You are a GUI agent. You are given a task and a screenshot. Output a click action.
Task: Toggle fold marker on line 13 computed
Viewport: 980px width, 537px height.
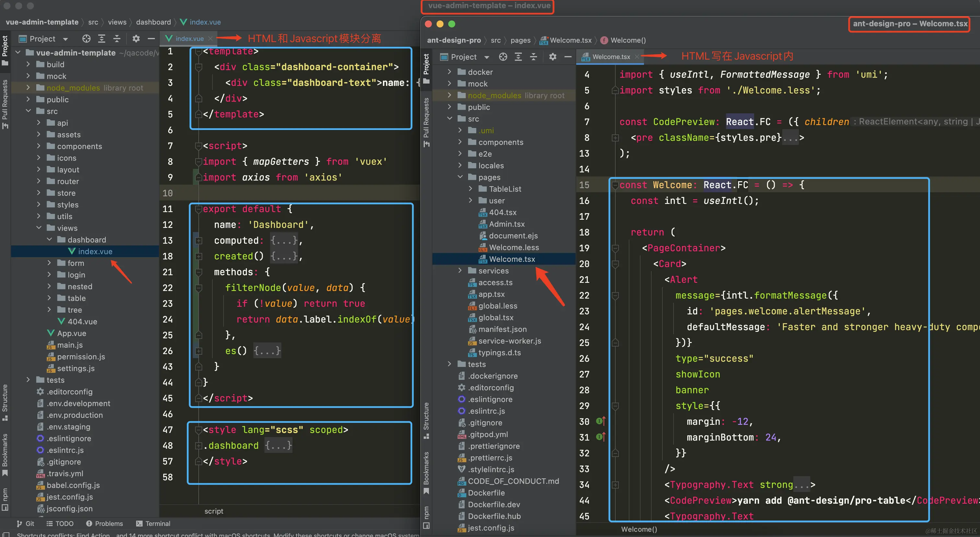tap(199, 240)
